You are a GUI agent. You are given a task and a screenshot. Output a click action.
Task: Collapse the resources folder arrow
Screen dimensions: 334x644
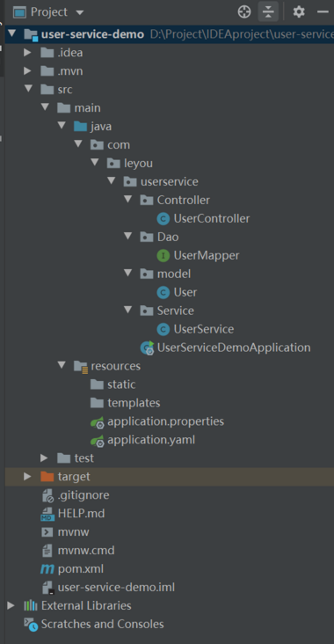tap(62, 365)
